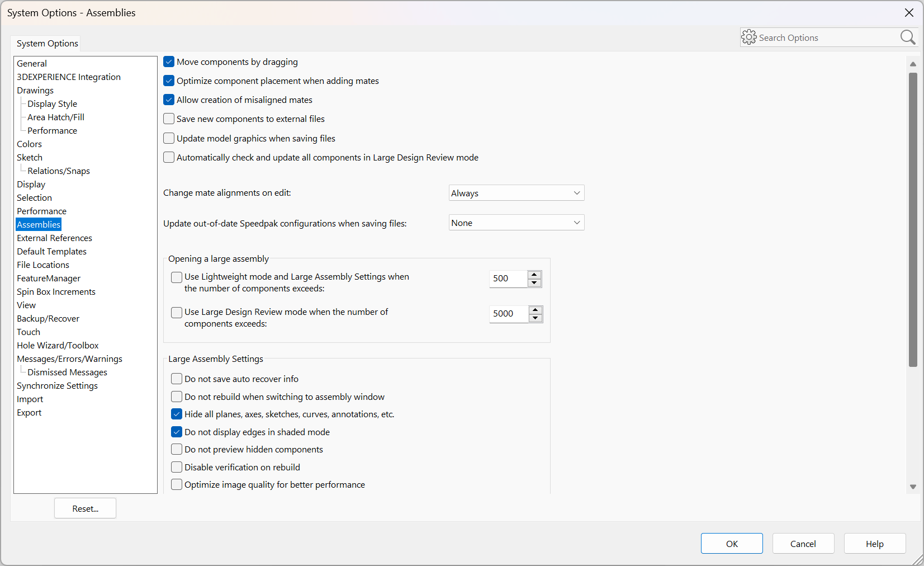Open Messages/Errors/Warnings category
Viewport: 924px width, 566px height.
click(69, 359)
